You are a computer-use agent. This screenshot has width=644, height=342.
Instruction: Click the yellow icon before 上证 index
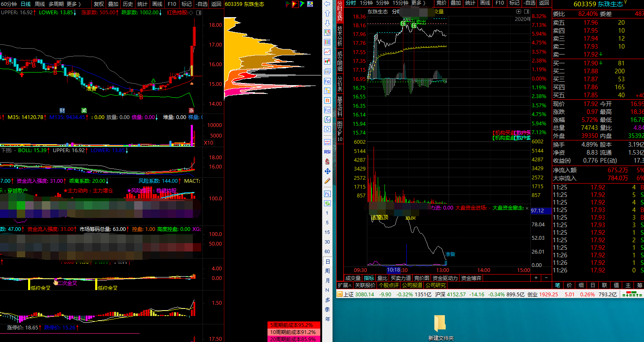tap(340, 294)
